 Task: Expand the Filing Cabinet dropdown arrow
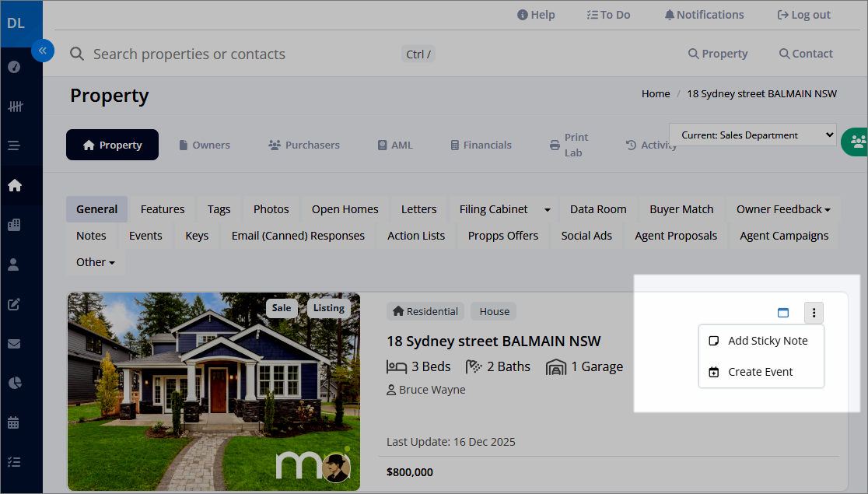click(547, 209)
